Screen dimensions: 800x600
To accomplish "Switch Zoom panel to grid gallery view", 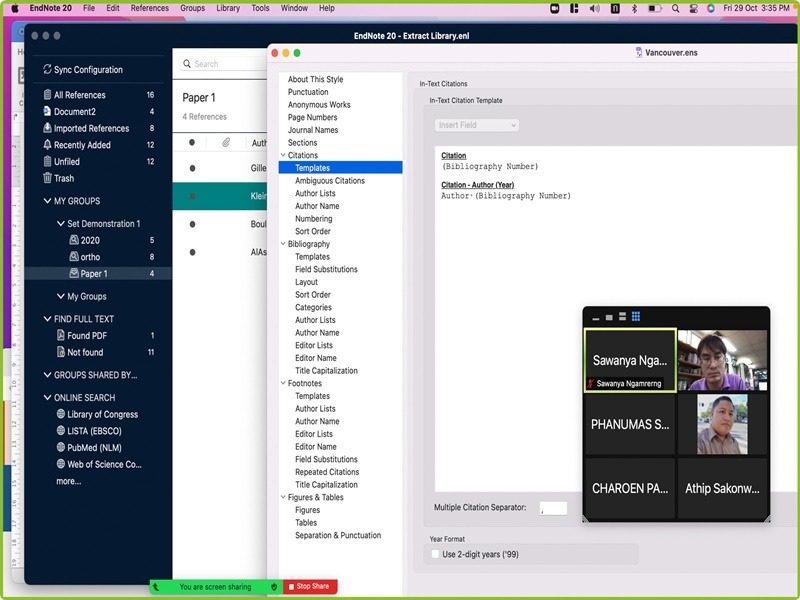I will pos(636,317).
